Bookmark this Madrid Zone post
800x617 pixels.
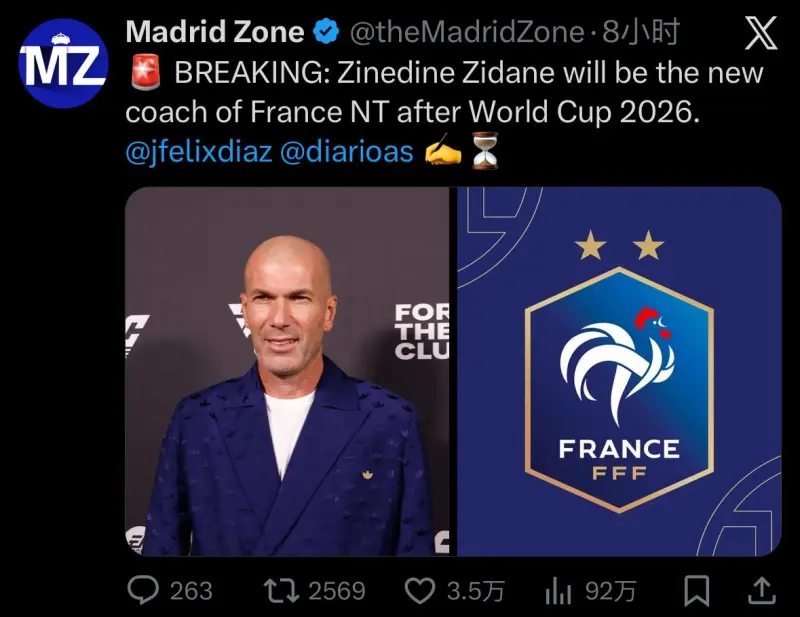(697, 590)
